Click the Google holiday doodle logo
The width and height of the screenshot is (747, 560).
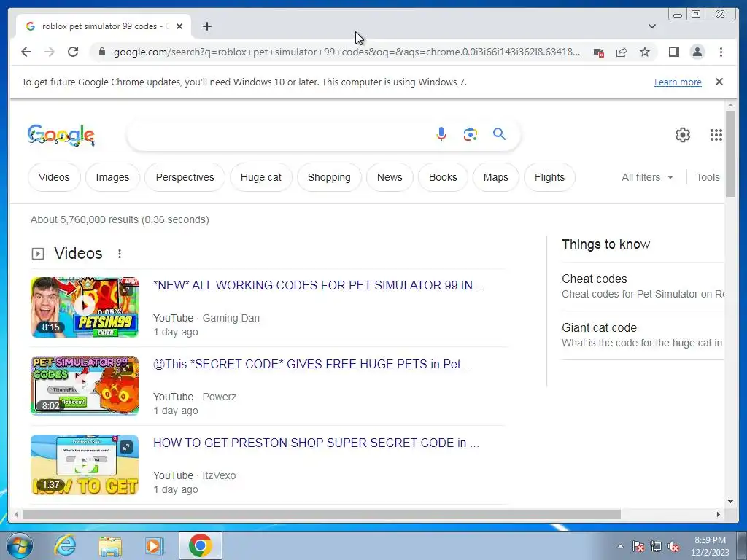point(61,135)
